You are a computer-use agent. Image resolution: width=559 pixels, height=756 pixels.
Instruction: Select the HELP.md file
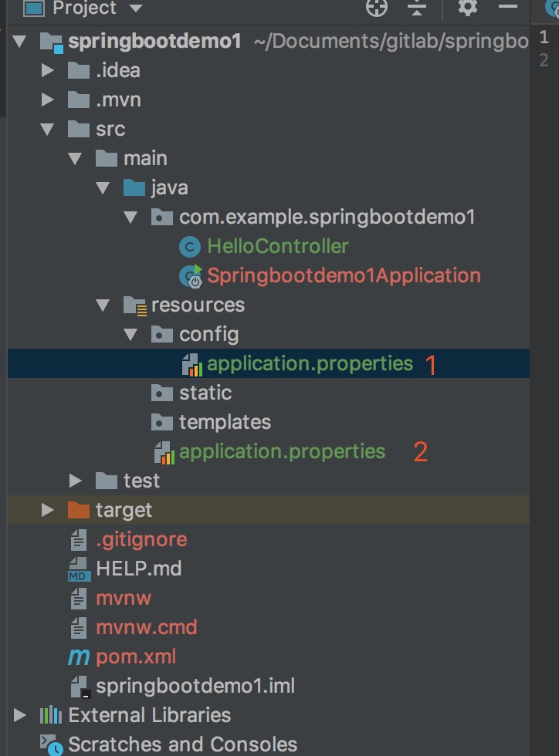[138, 569]
